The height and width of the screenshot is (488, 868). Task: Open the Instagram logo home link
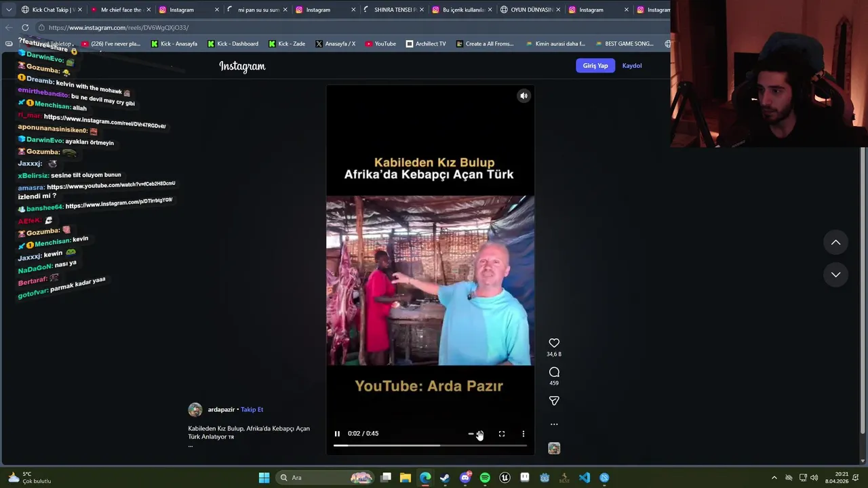click(242, 66)
